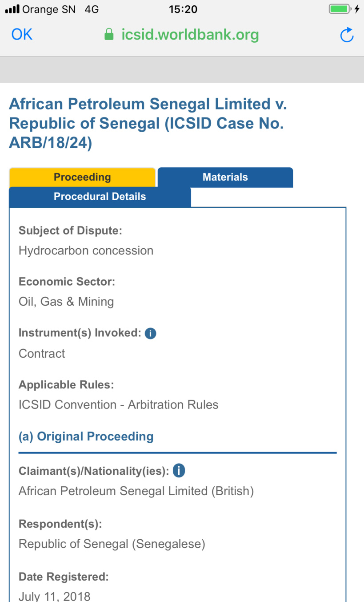Tap the icsid.worldbank.org address field

(x=190, y=35)
